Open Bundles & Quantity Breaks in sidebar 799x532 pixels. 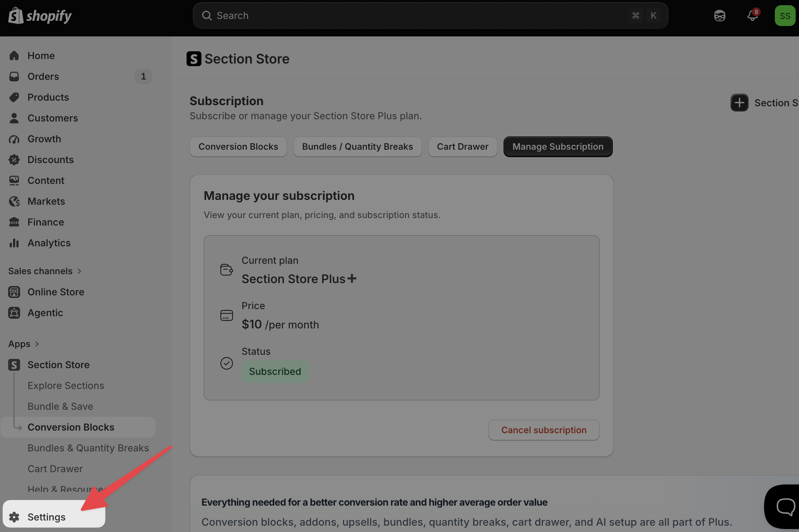click(88, 448)
